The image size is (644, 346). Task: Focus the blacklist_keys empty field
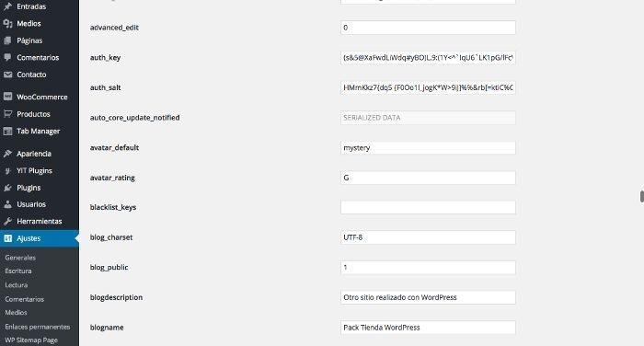pos(428,207)
